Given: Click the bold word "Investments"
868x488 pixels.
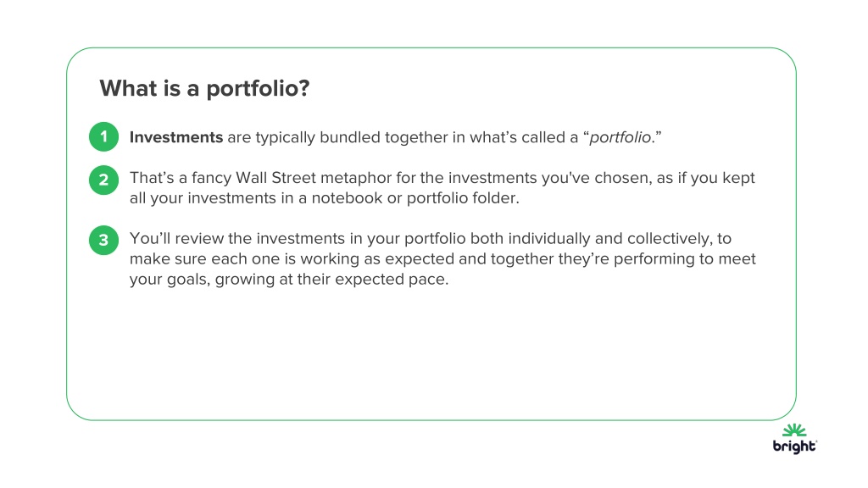Looking at the screenshot, I should point(176,137).
